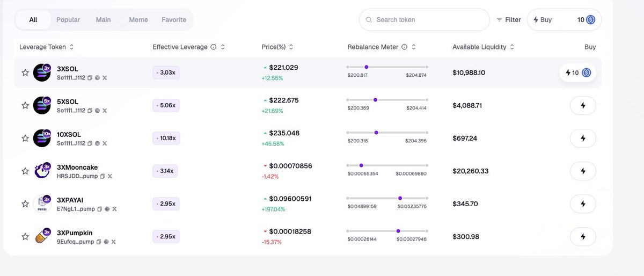The image size is (644, 276).
Task: Toggle favorite star for 3XPumpkin
Action: 25,236
